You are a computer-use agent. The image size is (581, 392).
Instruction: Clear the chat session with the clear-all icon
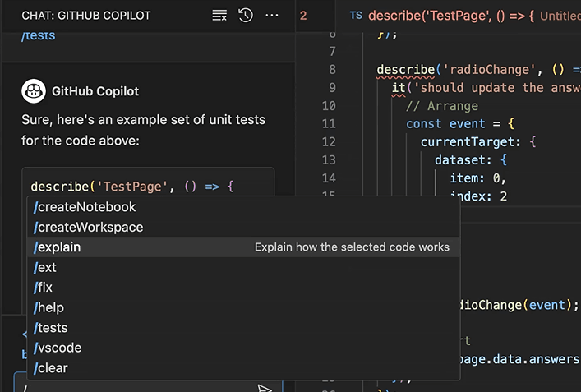219,16
